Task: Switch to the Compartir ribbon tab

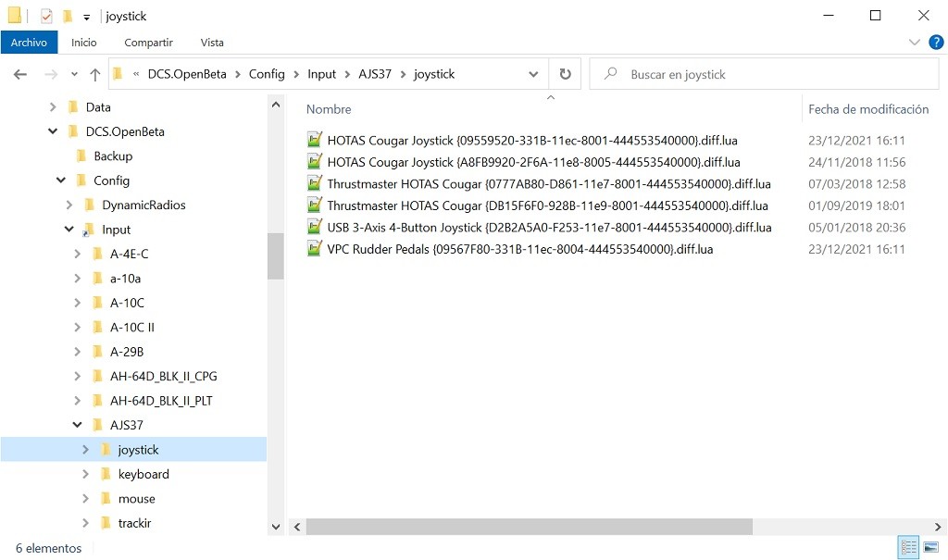Action: (149, 43)
